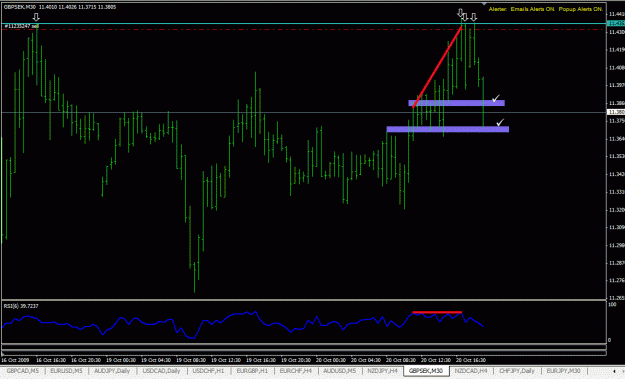Screen dimensions: 625x379
Task: Click the cyan order price label on axis
Action: pos(616,24)
